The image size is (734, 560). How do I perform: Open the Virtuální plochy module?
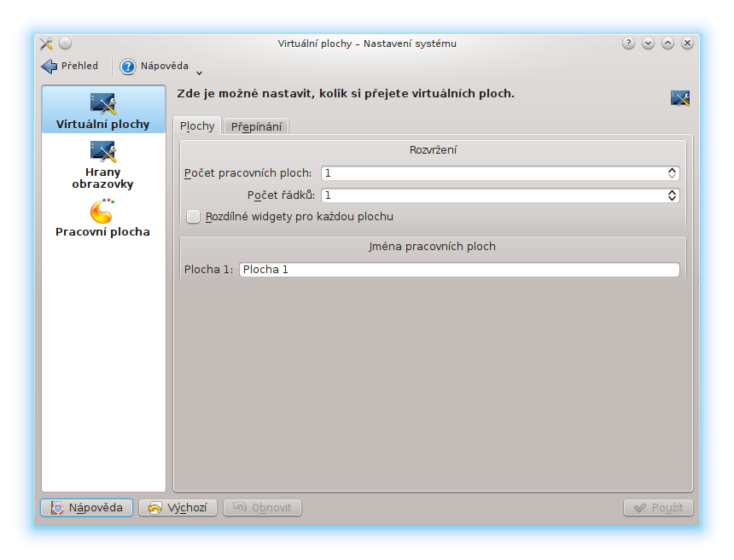[103, 110]
